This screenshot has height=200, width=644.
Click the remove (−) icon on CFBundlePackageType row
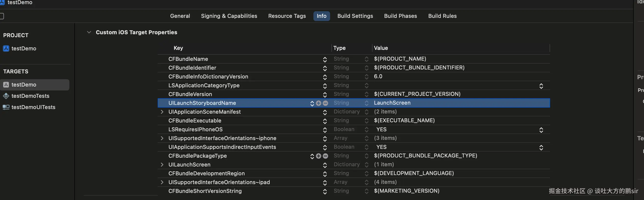coord(325,156)
